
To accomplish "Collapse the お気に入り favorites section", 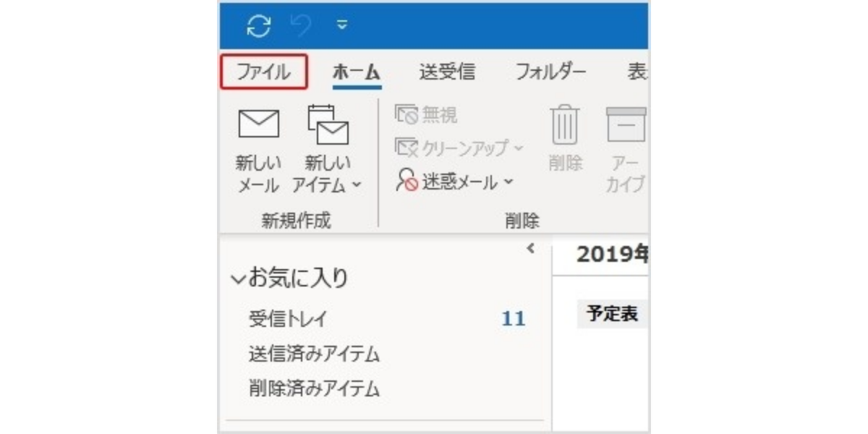I will (x=237, y=278).
